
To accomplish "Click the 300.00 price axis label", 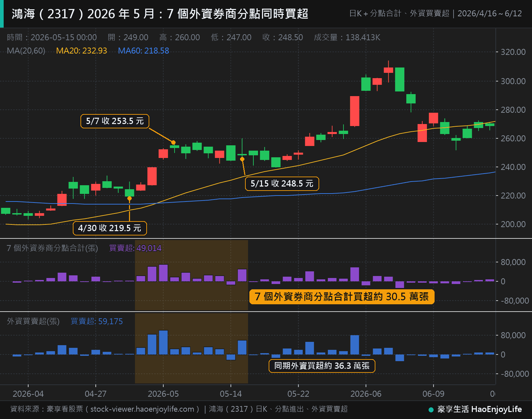I will (x=513, y=81).
